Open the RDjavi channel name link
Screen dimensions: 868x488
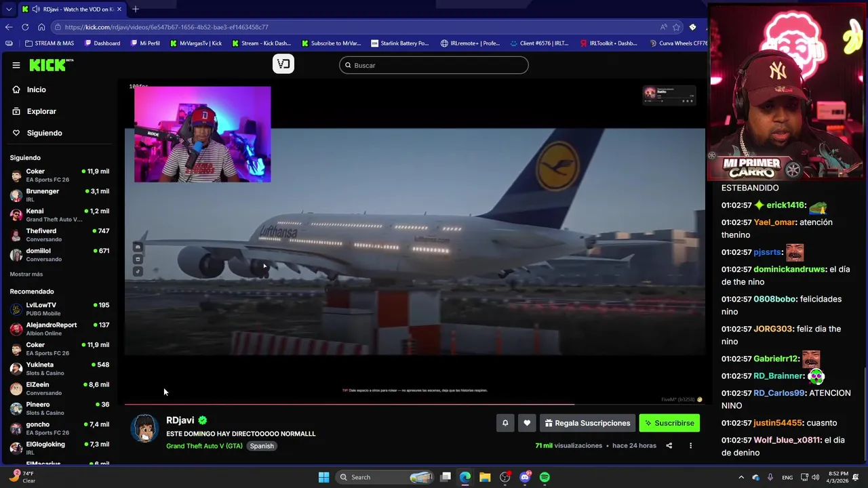point(180,420)
